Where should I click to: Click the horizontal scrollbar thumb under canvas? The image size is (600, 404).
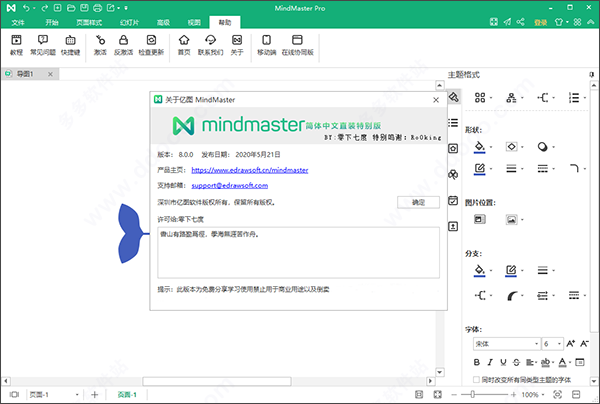tap(217, 381)
